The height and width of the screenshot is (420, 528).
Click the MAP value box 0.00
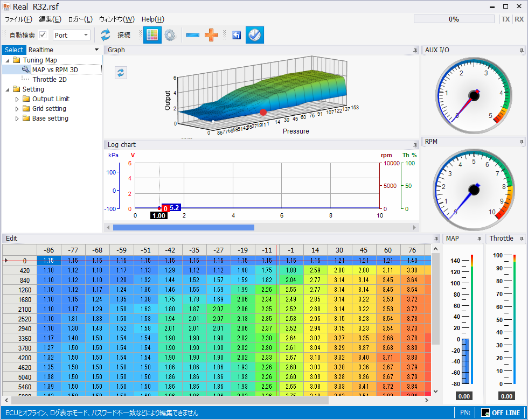pos(464,396)
